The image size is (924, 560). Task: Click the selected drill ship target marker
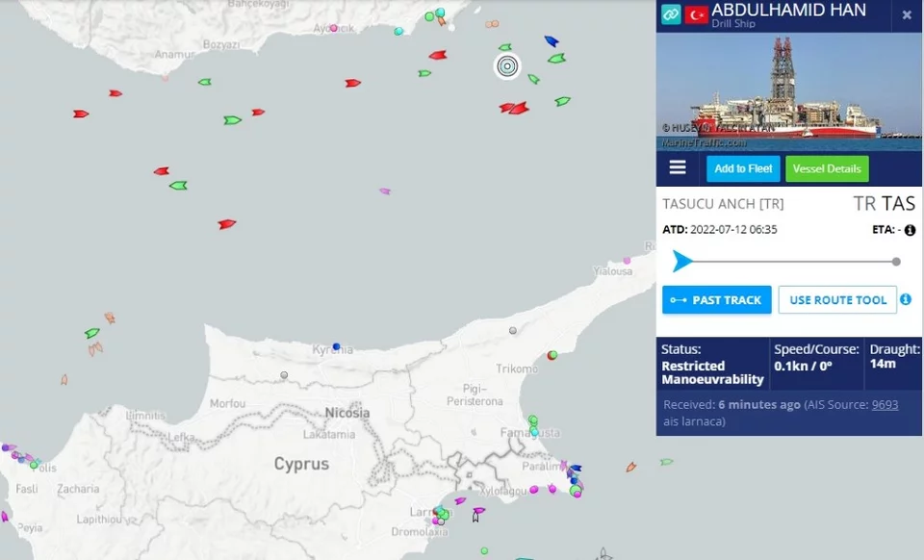(507, 66)
